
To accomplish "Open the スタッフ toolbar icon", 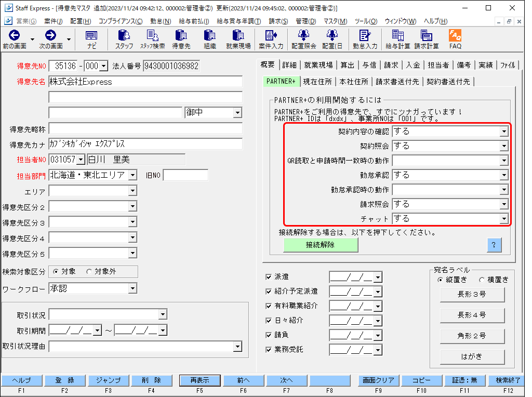I will (x=124, y=35).
